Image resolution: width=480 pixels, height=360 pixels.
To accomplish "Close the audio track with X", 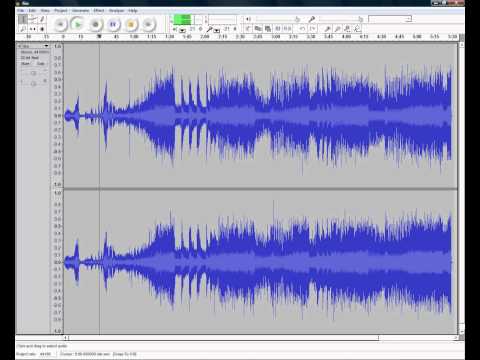I will click(19, 46).
